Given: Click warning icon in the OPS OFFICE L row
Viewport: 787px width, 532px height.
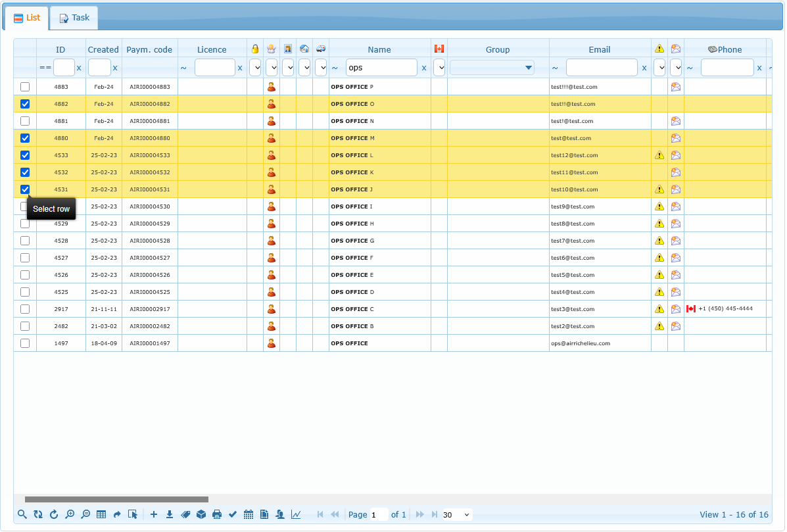Looking at the screenshot, I should 659,155.
